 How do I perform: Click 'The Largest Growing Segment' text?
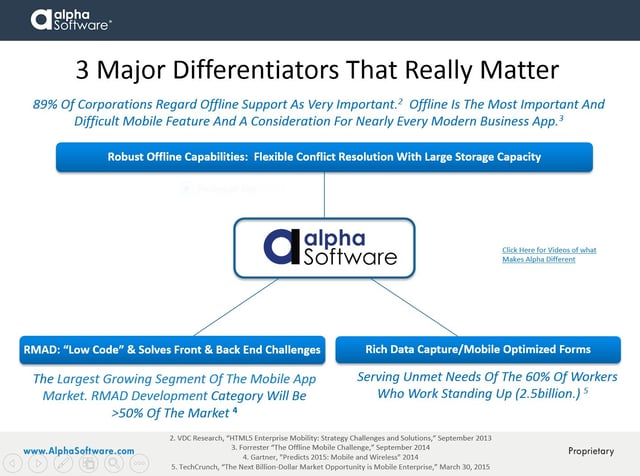pyautogui.click(x=174, y=396)
